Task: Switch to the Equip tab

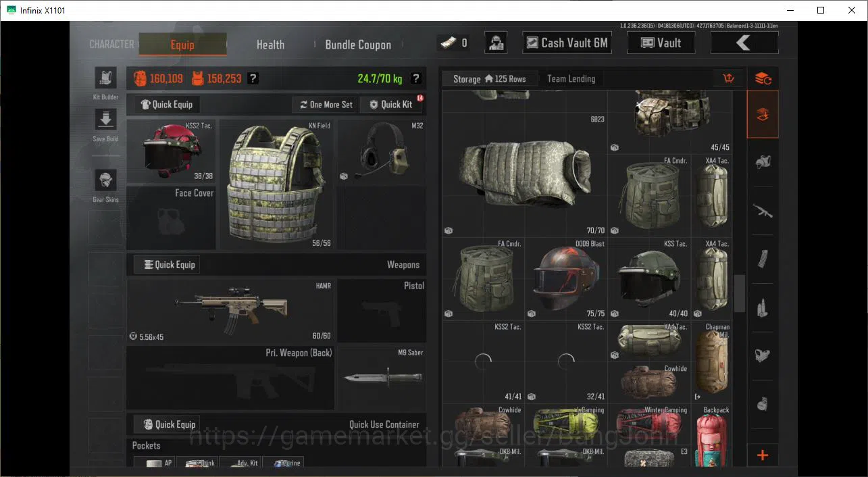Action: tap(182, 45)
